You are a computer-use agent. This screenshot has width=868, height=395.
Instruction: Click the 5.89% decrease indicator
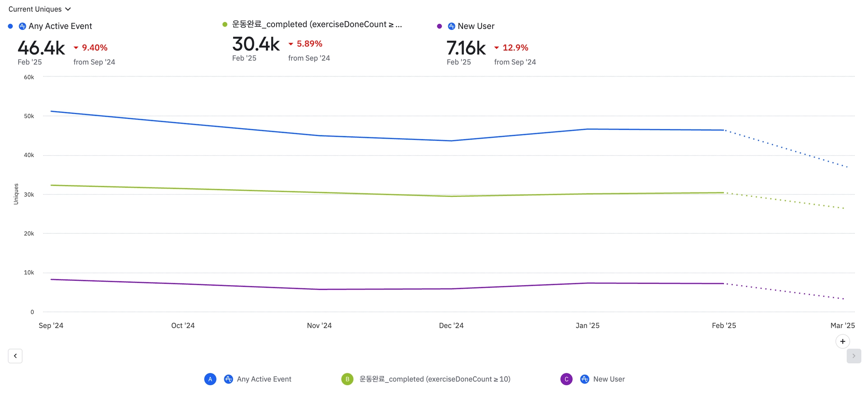click(305, 44)
